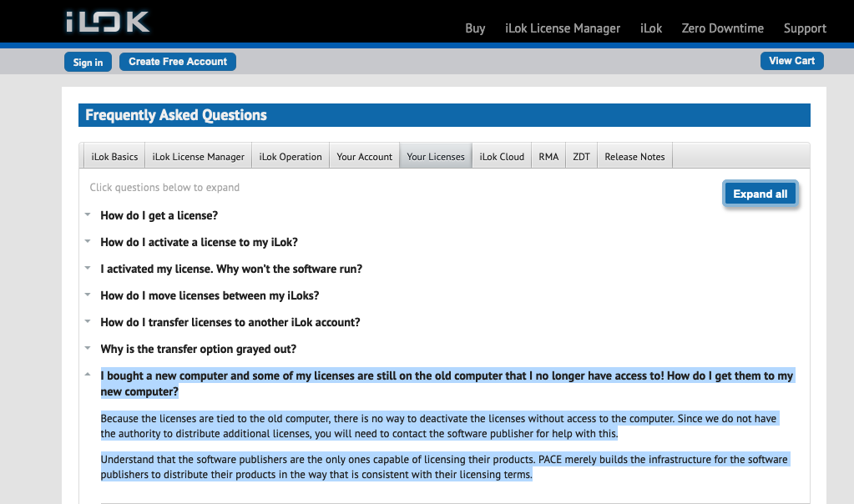The image size is (854, 504).
Task: Click the arrow beside "How do I transfer licenses"
Action: pyautogui.click(x=88, y=321)
